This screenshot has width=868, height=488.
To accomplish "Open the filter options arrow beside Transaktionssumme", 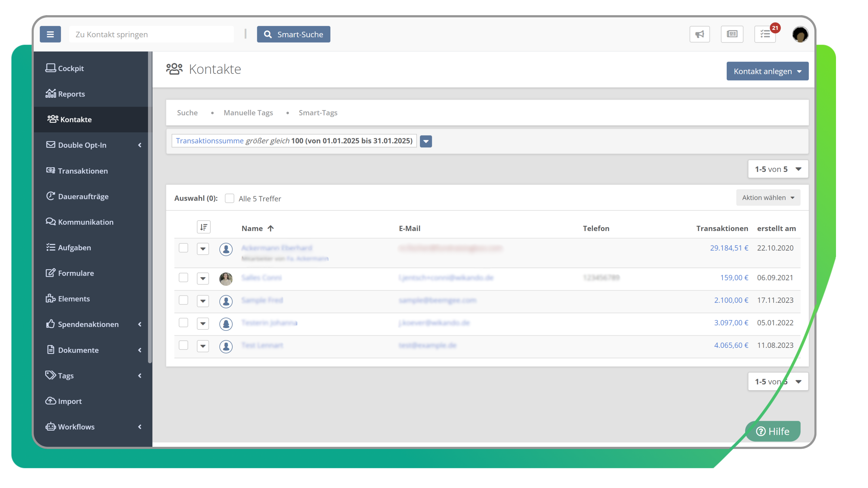I will pyautogui.click(x=426, y=141).
